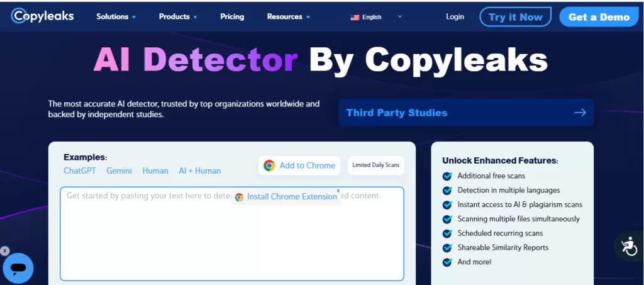Click the Additional free scans text
The height and width of the screenshot is (285, 644).
[x=491, y=176]
